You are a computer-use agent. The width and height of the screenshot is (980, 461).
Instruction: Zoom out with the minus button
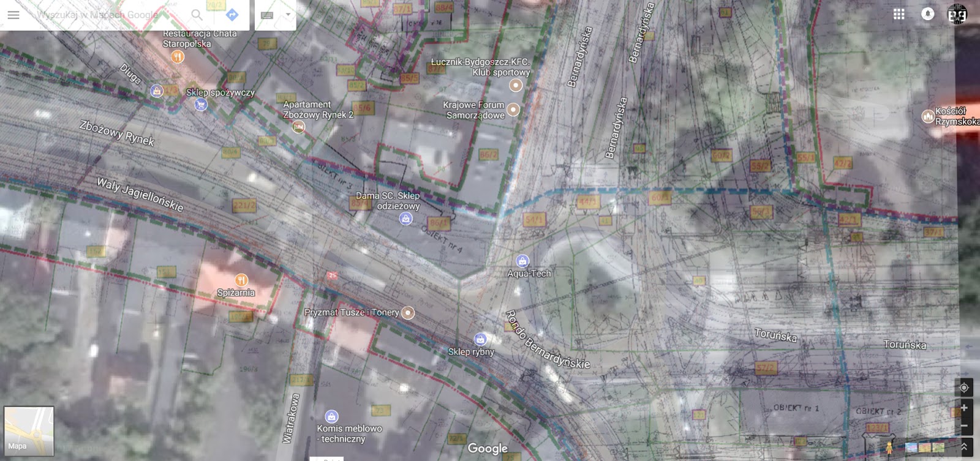964,425
